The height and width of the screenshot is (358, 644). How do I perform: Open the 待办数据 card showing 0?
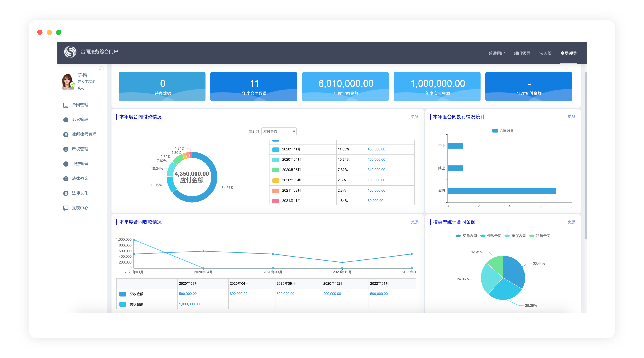pos(162,87)
